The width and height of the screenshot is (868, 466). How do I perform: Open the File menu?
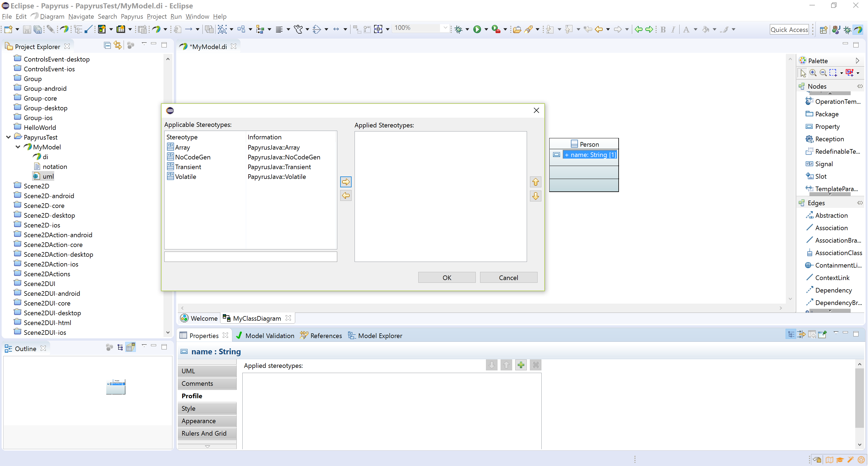pyautogui.click(x=7, y=16)
